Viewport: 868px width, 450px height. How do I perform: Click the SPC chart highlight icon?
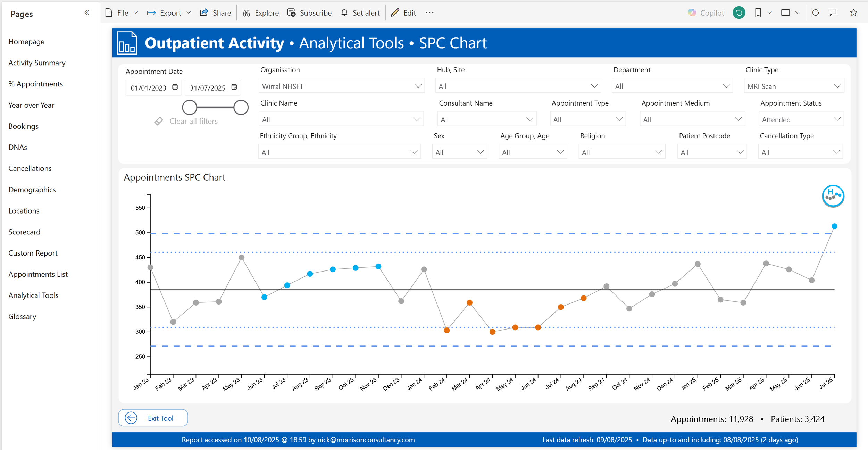[833, 196]
